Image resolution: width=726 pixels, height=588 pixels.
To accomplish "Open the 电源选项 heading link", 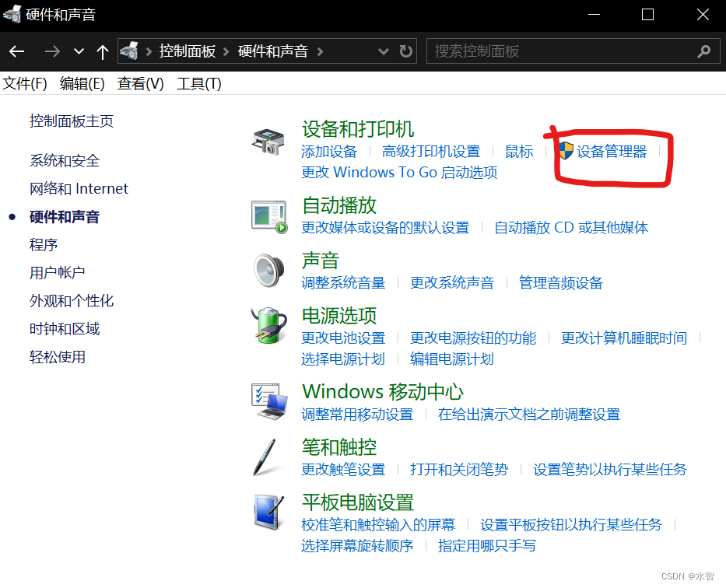I will [339, 316].
